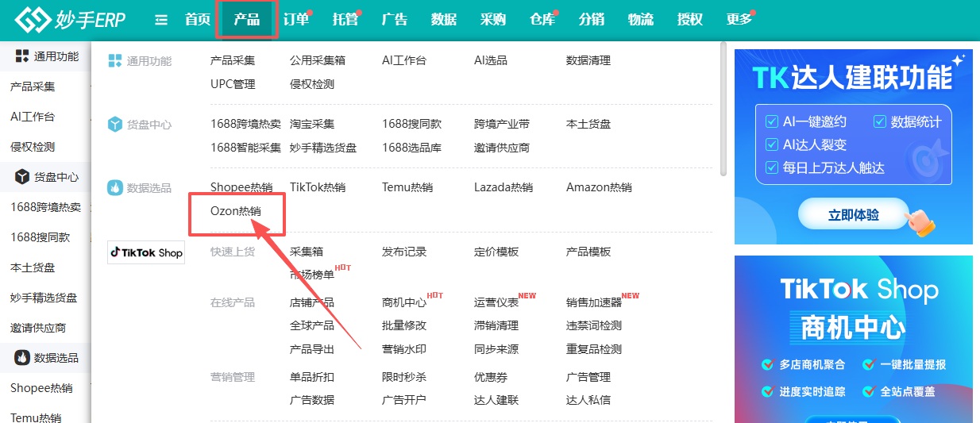Open TikTok热销 link
The height and width of the screenshot is (423, 980).
click(x=318, y=187)
